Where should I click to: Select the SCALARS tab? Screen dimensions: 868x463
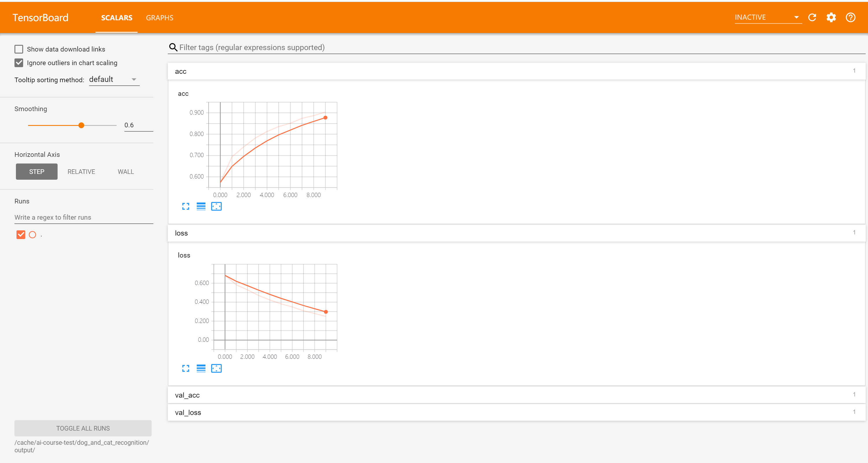pyautogui.click(x=117, y=18)
